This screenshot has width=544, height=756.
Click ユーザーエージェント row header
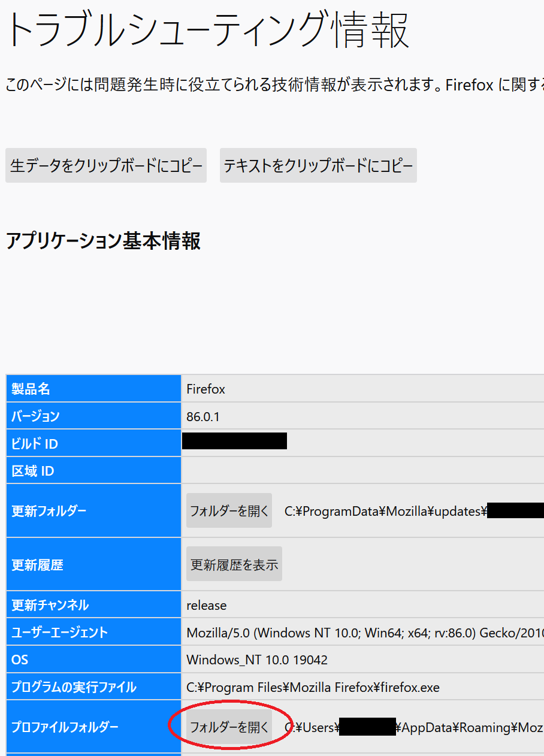coord(93,632)
